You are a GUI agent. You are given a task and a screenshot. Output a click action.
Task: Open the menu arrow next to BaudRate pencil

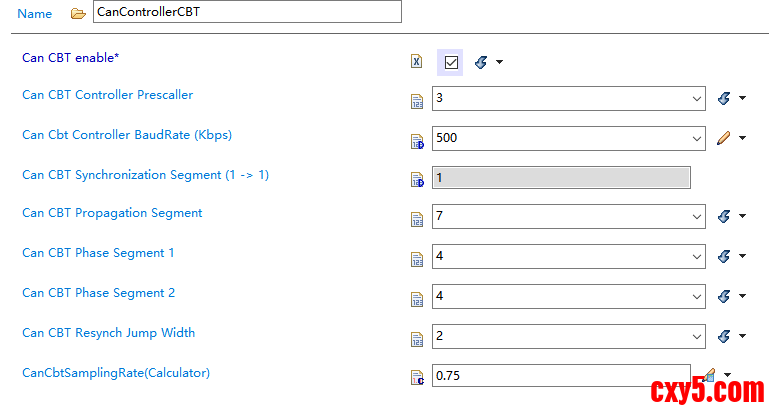743,138
